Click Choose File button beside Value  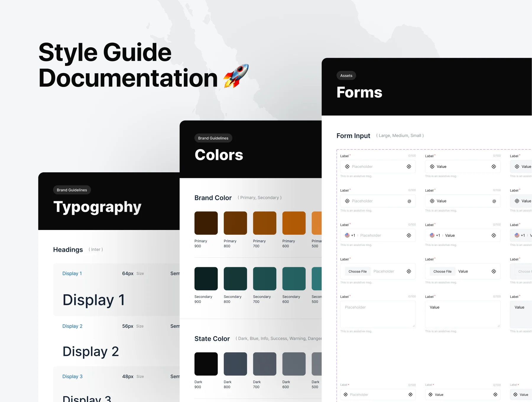click(x=442, y=271)
